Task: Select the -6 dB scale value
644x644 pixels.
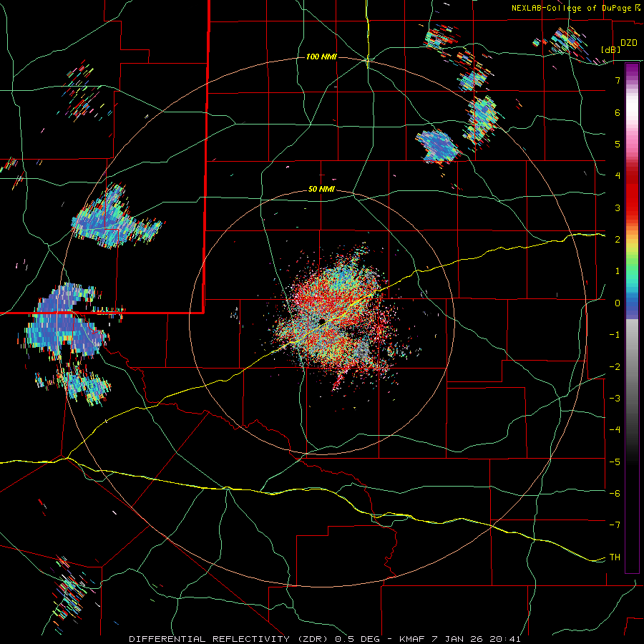Action: click(x=615, y=494)
